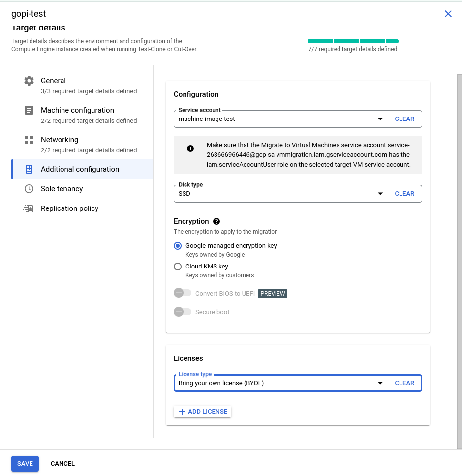The height and width of the screenshot is (476, 462).
Task: Click the required target details progress bar
Action: tap(353, 41)
